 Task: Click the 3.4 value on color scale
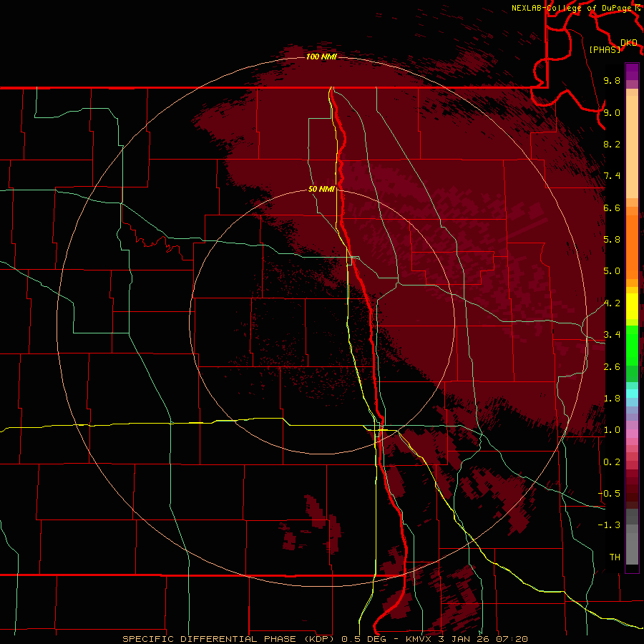[x=612, y=335]
